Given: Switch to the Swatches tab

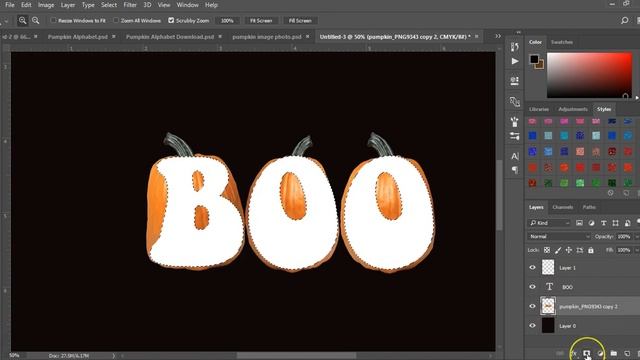Looking at the screenshot, I should coord(562,42).
